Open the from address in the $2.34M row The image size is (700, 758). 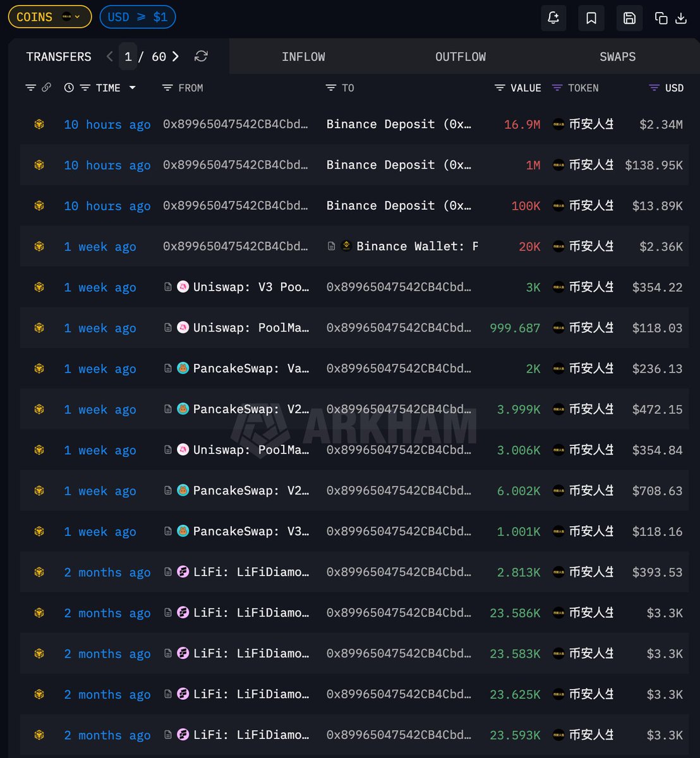tap(236, 124)
